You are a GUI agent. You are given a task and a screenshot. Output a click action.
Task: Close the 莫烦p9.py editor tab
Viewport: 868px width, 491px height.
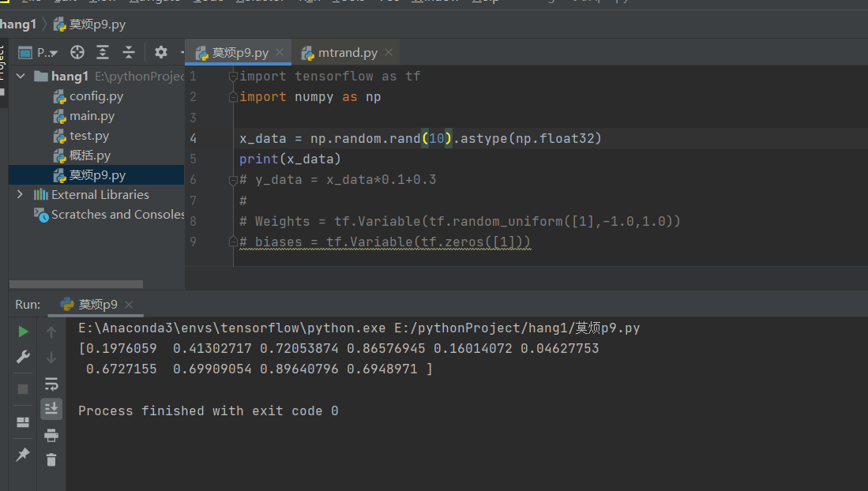point(280,52)
